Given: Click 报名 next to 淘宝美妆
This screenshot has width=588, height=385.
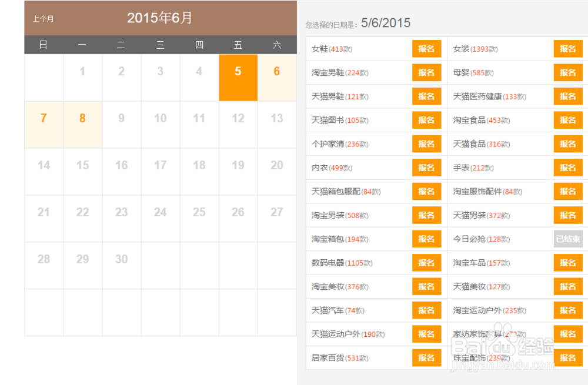Looking at the screenshot, I should point(426,286).
